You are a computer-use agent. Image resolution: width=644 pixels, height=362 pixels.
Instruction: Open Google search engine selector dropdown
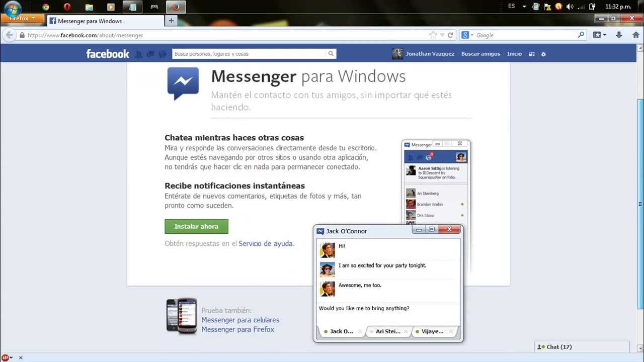click(x=467, y=35)
